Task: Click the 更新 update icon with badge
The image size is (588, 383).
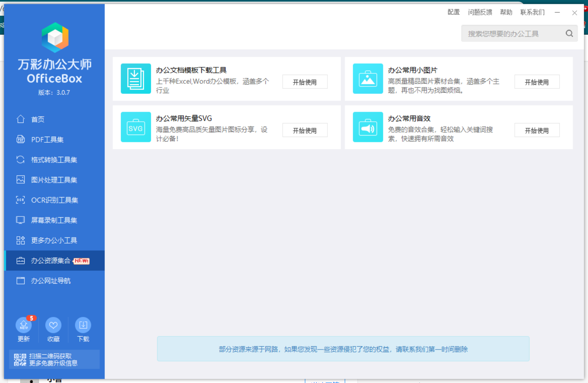Action: (24, 325)
